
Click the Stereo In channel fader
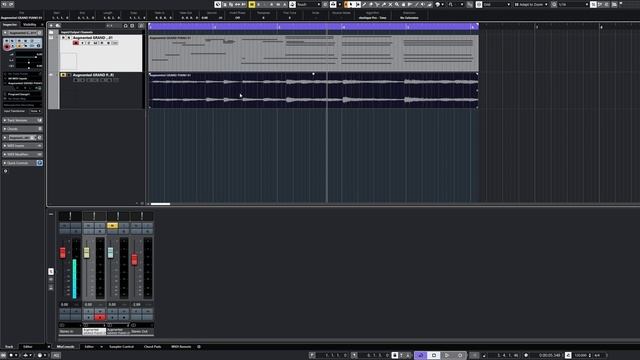point(63,253)
